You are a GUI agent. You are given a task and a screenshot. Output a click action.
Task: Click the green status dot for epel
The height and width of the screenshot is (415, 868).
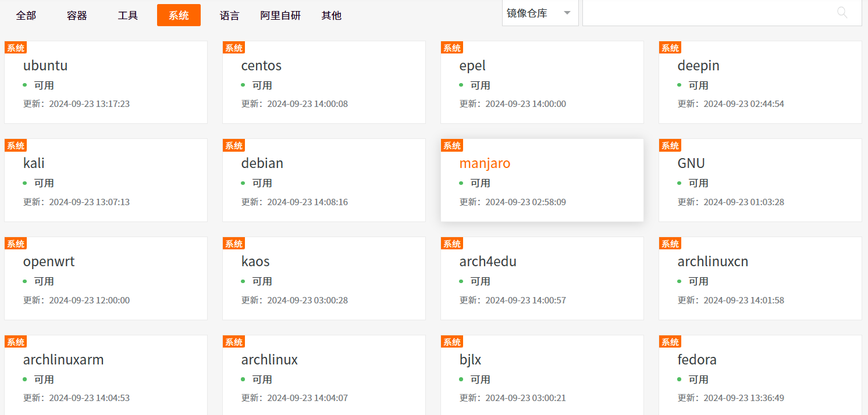(x=461, y=85)
